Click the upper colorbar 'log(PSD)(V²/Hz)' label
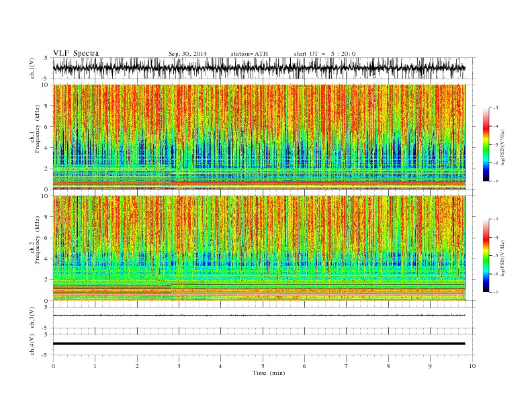 (503, 147)
